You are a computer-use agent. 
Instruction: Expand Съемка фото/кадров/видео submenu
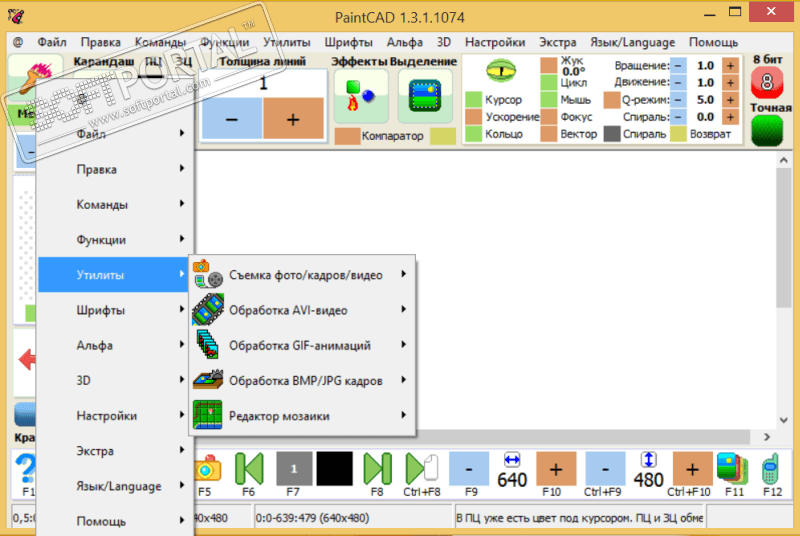tap(303, 274)
